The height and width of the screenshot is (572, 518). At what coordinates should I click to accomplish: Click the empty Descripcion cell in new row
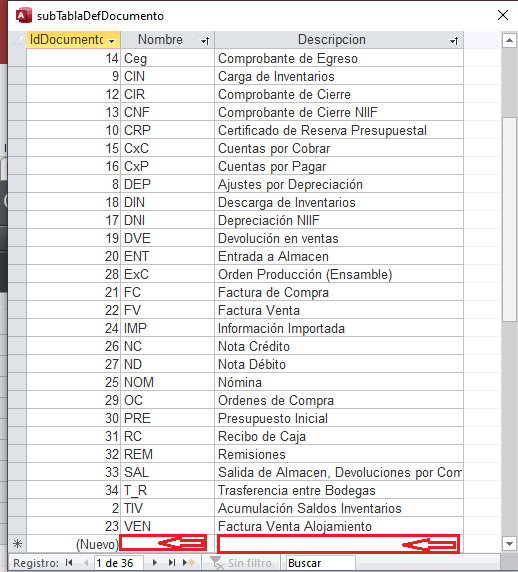click(x=339, y=544)
